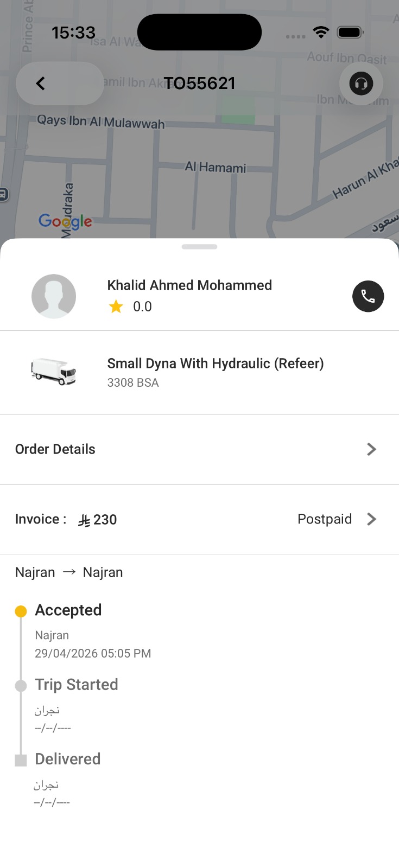The image size is (399, 868).
Task: Tap the back arrow button
Action: coord(60,84)
